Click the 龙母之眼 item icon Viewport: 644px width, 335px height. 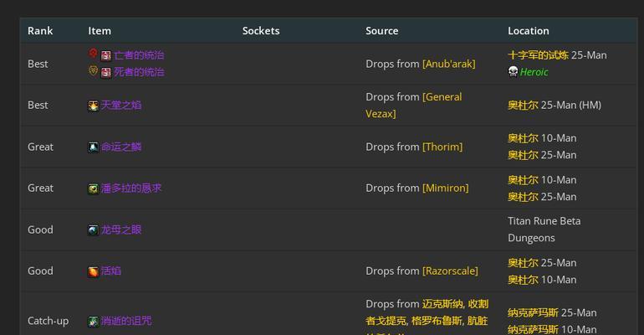tap(93, 229)
